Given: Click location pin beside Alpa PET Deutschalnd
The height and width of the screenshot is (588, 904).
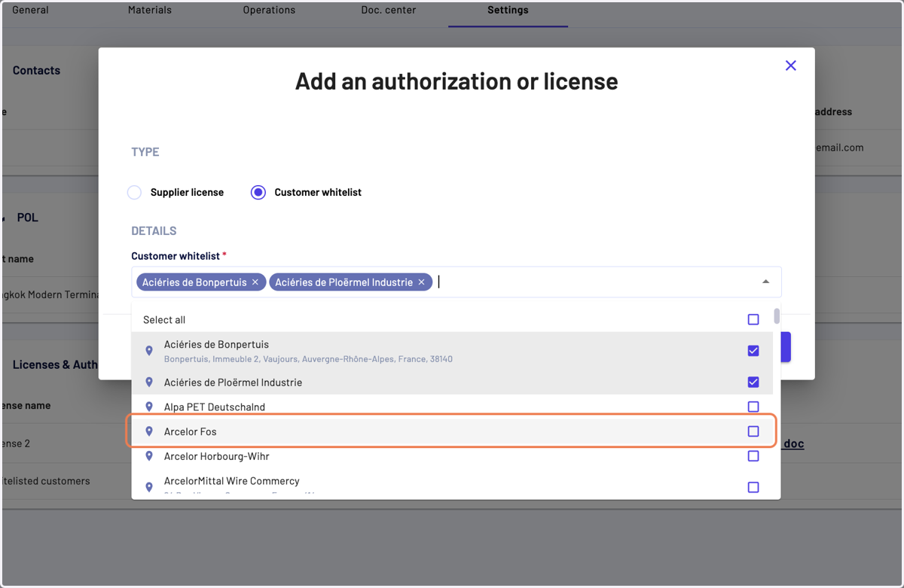Looking at the screenshot, I should [x=149, y=407].
